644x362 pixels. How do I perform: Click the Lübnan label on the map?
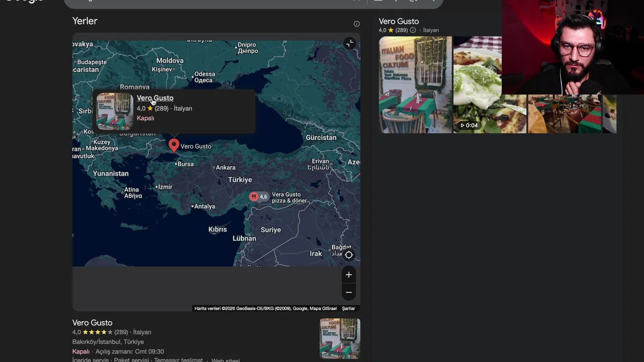click(244, 238)
